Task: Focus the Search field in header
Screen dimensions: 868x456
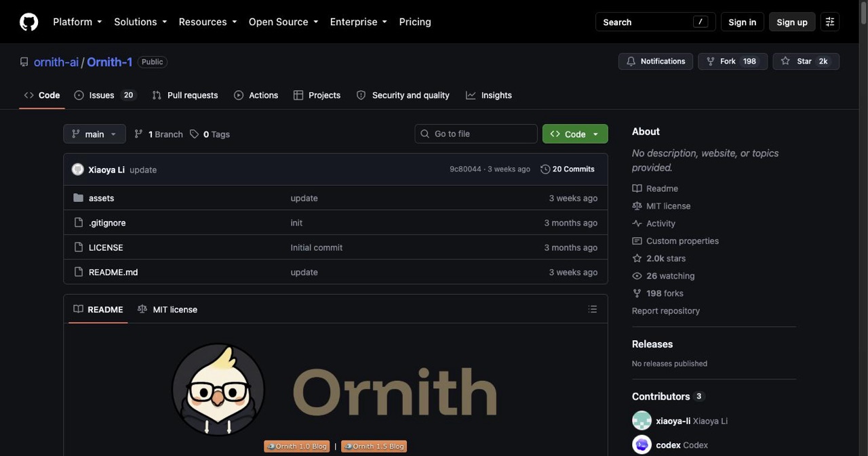Action: tap(655, 22)
